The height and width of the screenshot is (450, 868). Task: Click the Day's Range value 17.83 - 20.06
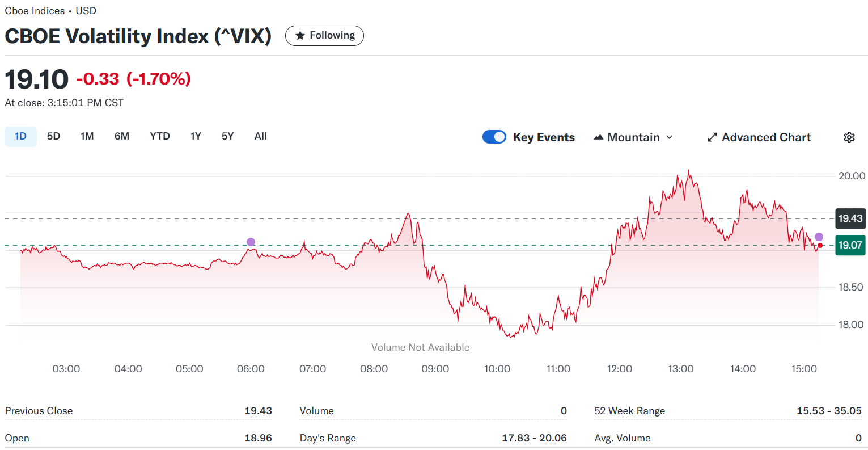click(534, 438)
